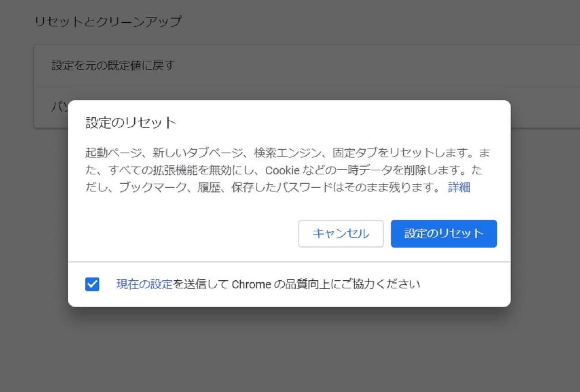Open the 詳細 link
This screenshot has height=392, width=580.
[459, 187]
